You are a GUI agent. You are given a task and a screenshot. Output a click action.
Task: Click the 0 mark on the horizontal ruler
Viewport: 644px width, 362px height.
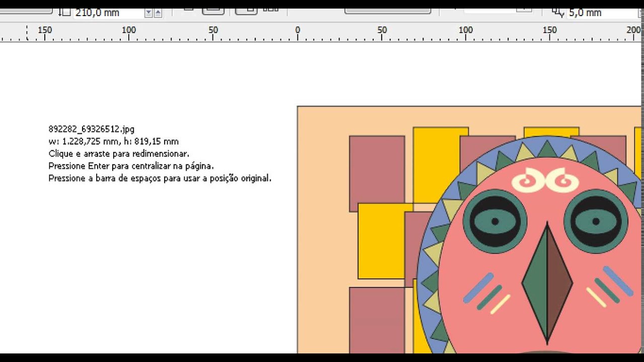click(x=298, y=30)
